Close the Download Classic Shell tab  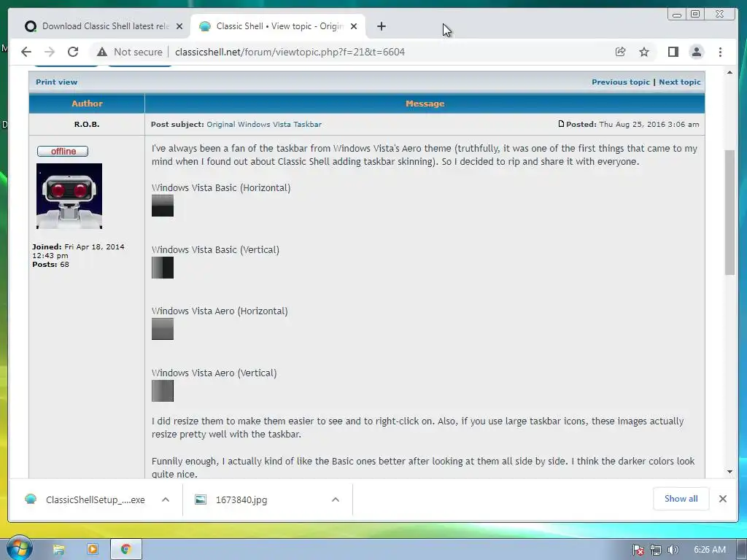(179, 27)
